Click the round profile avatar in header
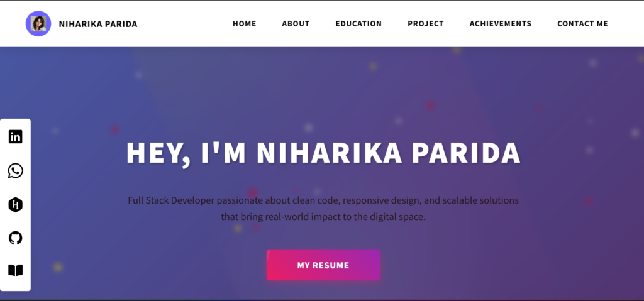The width and height of the screenshot is (644, 301). click(38, 24)
